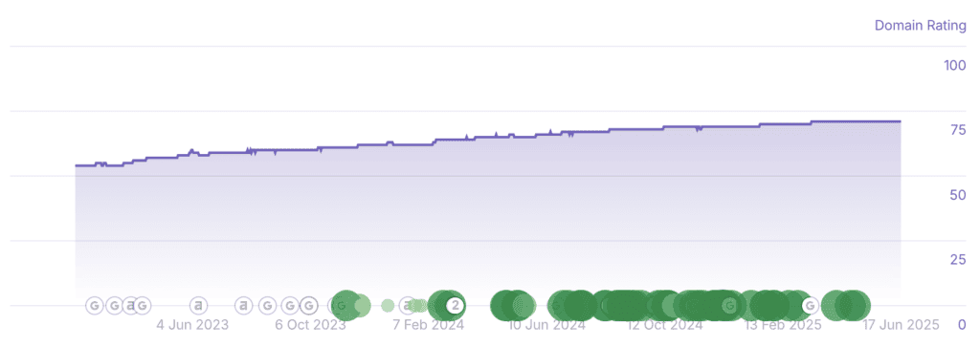Viewport: 980px width, 347px height.
Task: Click the small isolated light-green dot
Action: click(x=388, y=306)
